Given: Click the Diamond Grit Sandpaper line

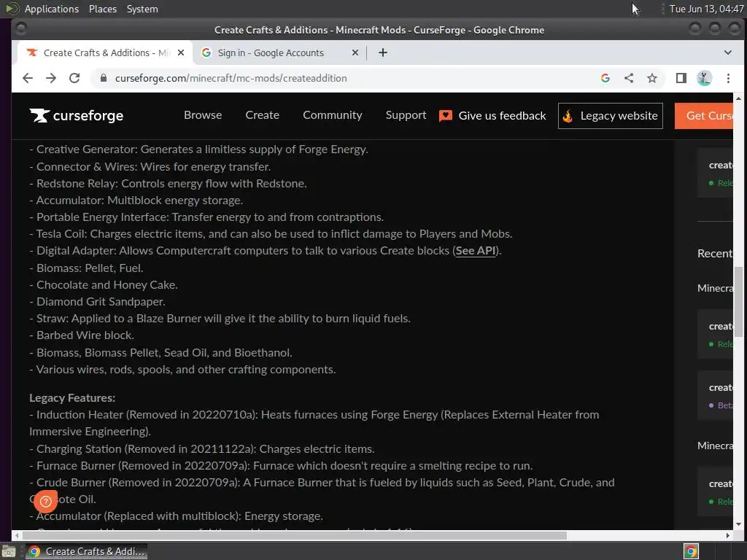Looking at the screenshot, I should 98,301.
